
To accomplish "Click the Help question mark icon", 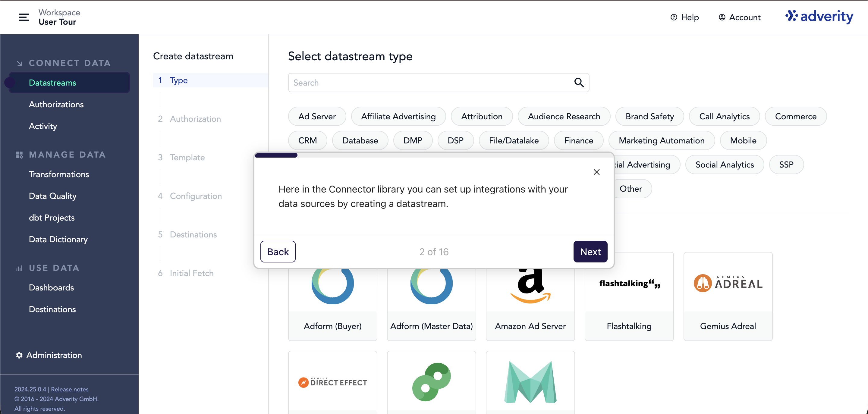I will pos(674,17).
